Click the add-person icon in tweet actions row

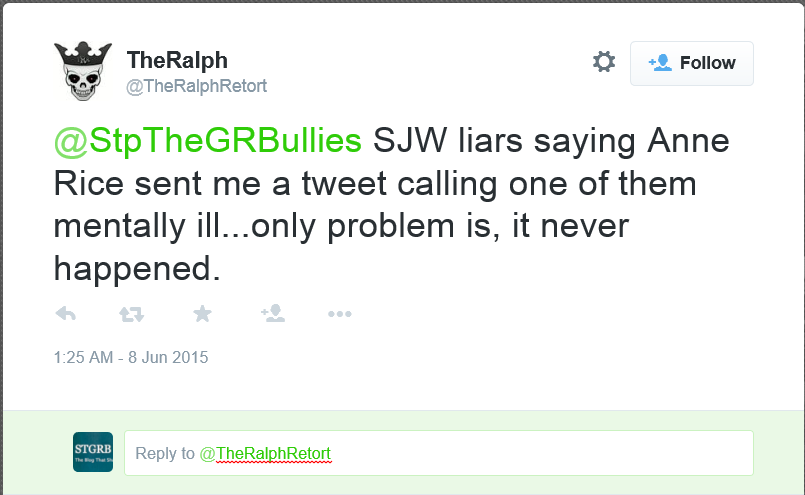[x=272, y=314]
